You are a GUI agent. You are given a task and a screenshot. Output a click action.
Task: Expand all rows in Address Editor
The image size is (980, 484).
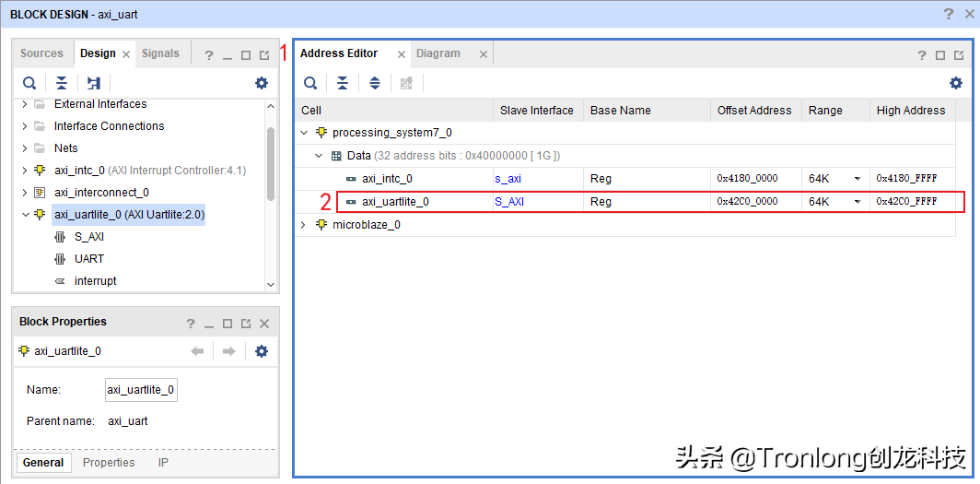point(374,83)
